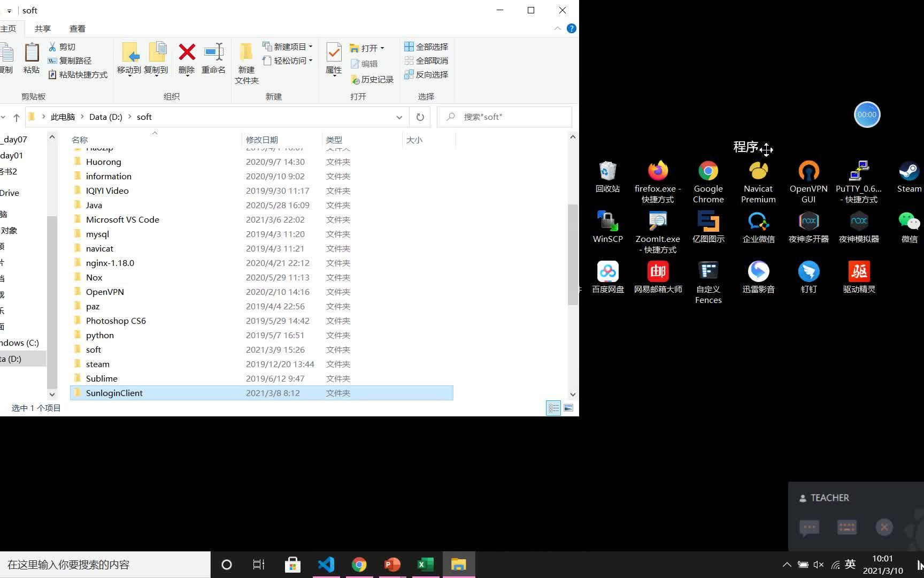Select the Steam desktop icon
This screenshot has height=578, width=924.
tap(909, 177)
